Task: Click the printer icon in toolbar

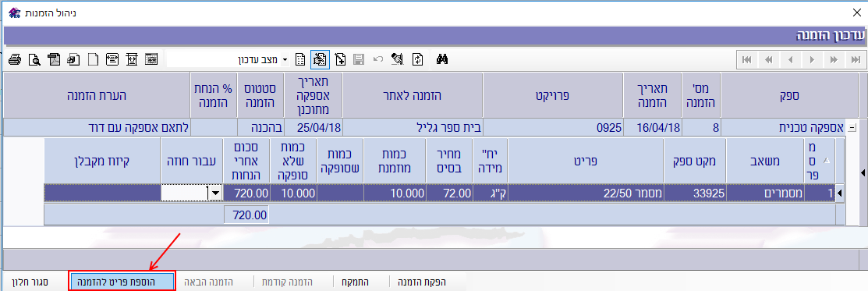Action: click(x=15, y=59)
